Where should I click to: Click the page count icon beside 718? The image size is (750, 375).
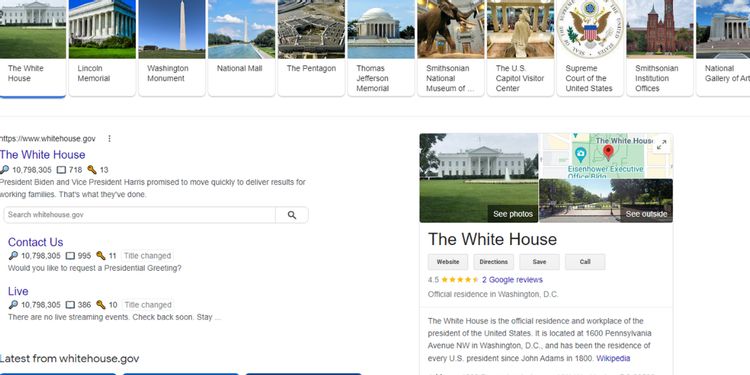[x=61, y=170]
